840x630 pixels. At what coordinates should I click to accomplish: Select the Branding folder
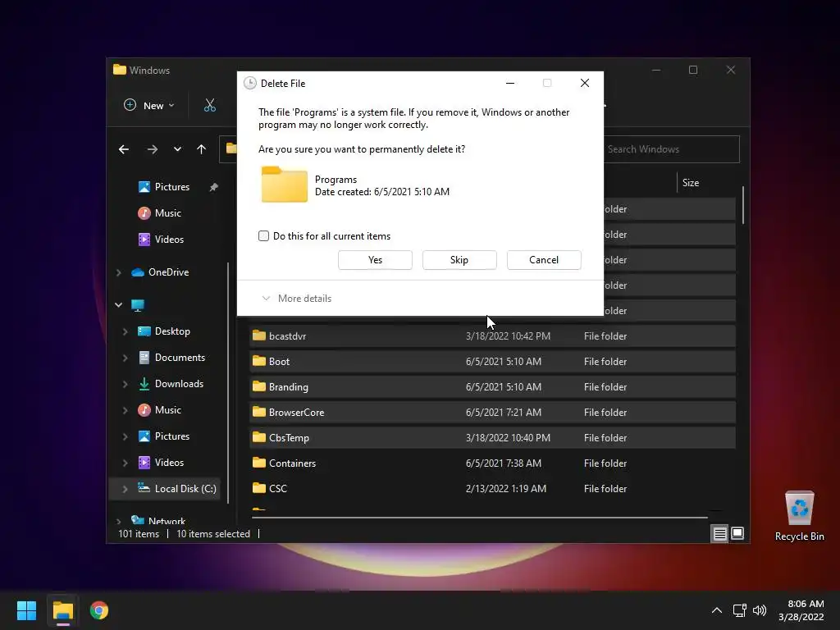tap(492, 387)
